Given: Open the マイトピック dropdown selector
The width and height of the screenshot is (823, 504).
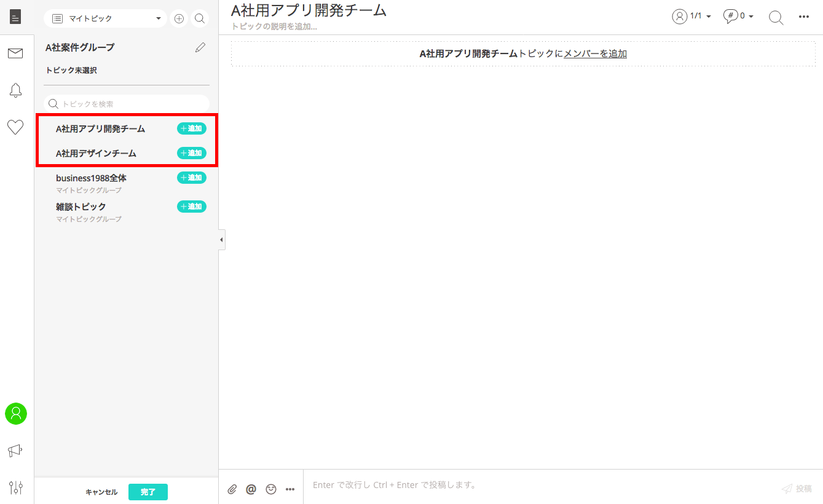Looking at the screenshot, I should [106, 18].
